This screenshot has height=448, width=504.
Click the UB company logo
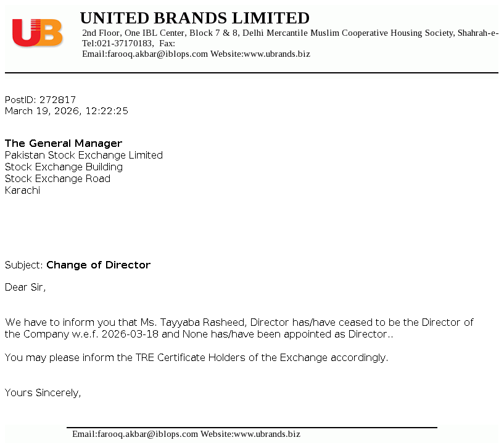pos(37,33)
